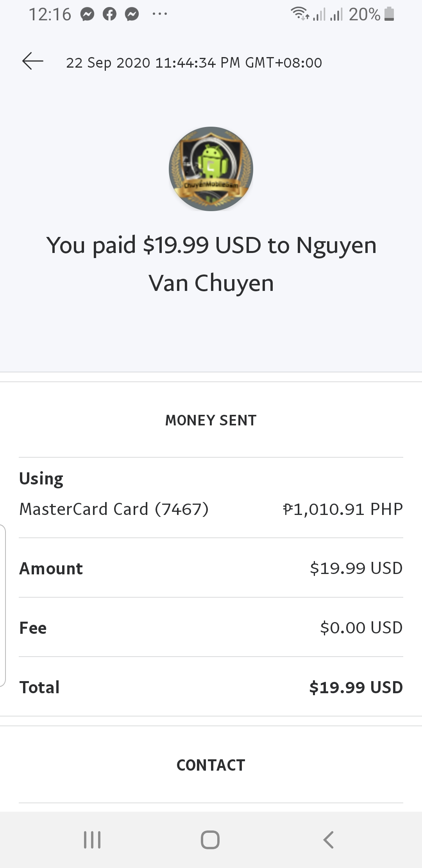Tap the first Messenger notification icon
Image resolution: width=422 pixels, height=868 pixels.
[87, 15]
